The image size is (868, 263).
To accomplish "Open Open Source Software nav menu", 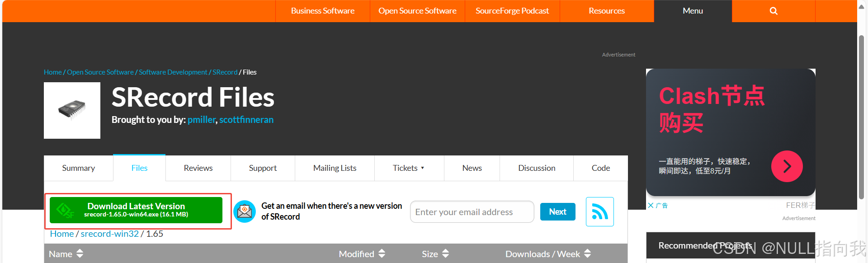I will click(417, 11).
